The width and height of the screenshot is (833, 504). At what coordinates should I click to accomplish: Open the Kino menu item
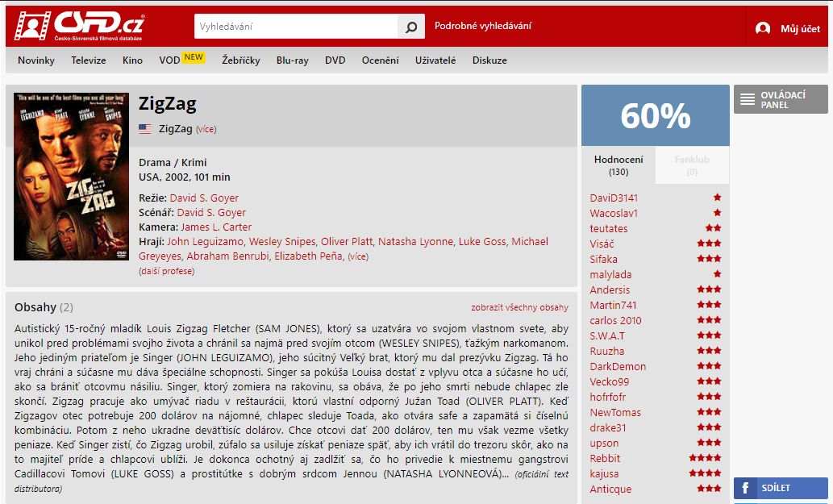pyautogui.click(x=132, y=60)
